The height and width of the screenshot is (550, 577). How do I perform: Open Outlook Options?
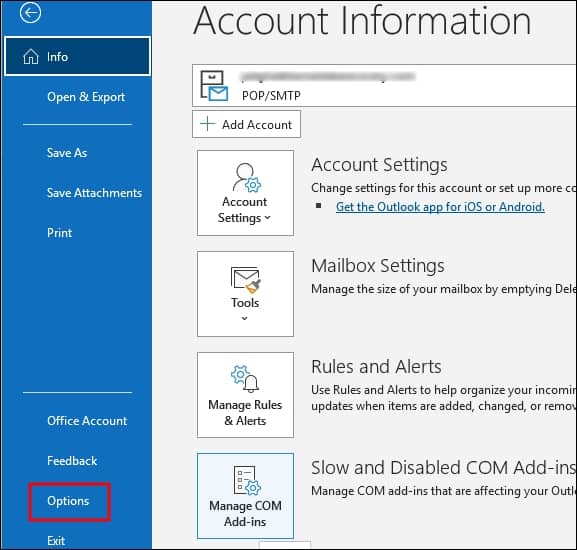click(68, 501)
